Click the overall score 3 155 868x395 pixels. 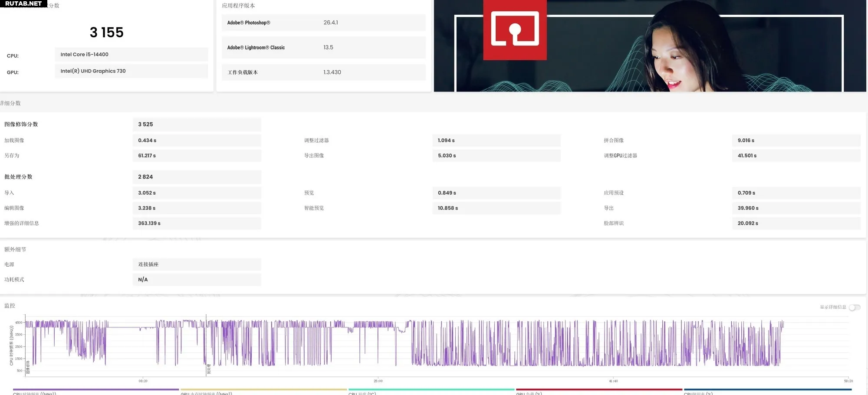pyautogui.click(x=106, y=33)
